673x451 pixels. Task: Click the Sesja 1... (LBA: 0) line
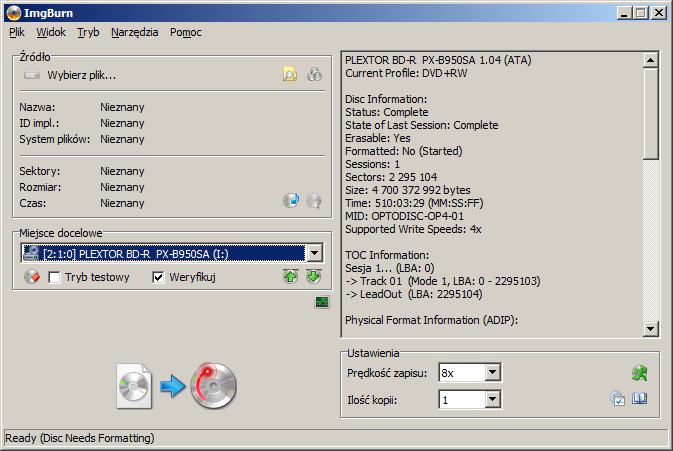click(390, 268)
